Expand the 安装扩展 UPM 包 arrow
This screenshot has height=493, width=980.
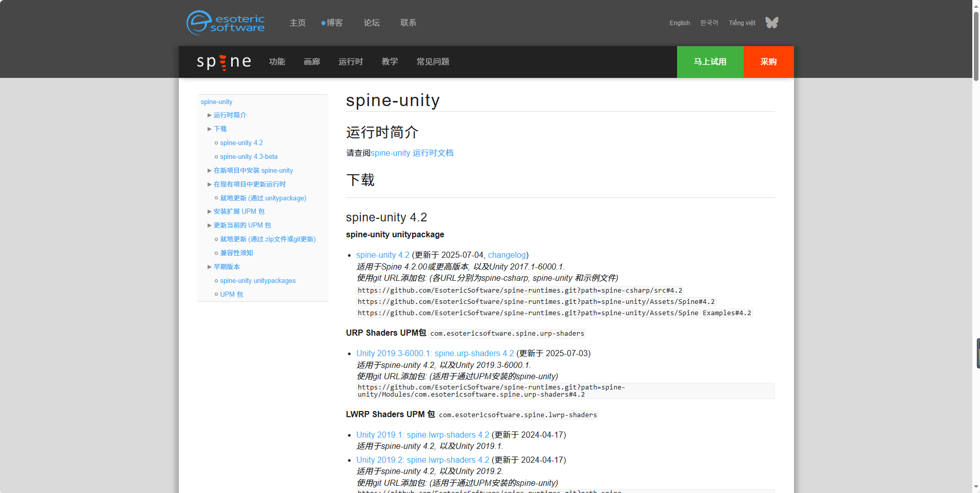(210, 212)
